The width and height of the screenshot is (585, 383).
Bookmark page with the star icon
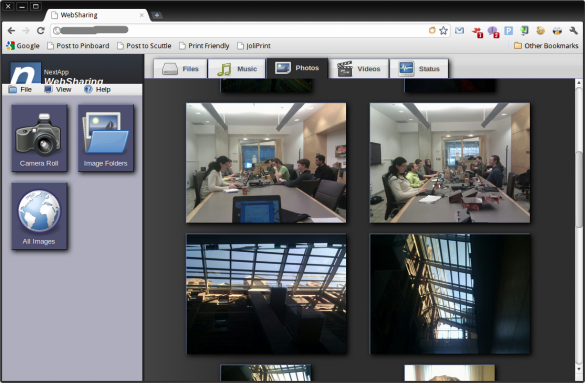pyautogui.click(x=443, y=31)
